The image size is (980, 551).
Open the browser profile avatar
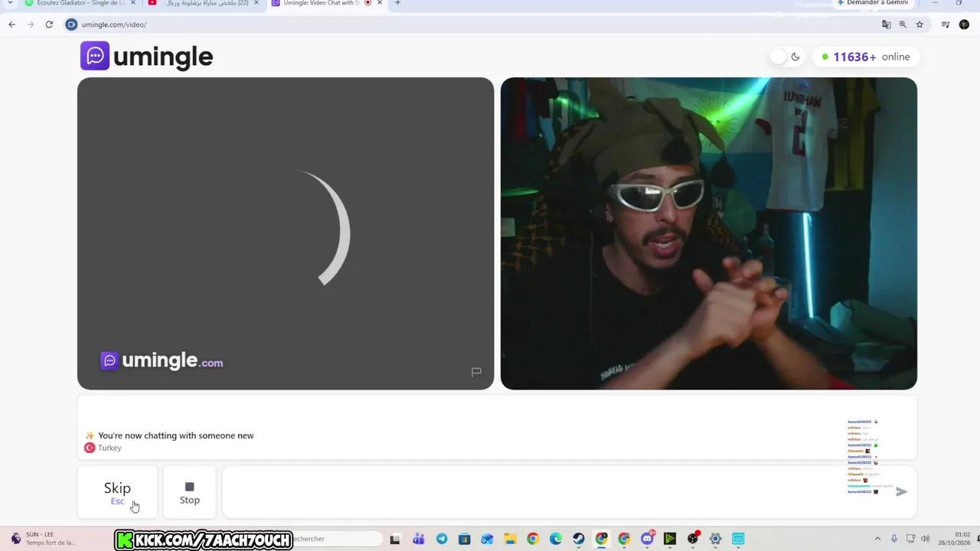pyautogui.click(x=964, y=24)
